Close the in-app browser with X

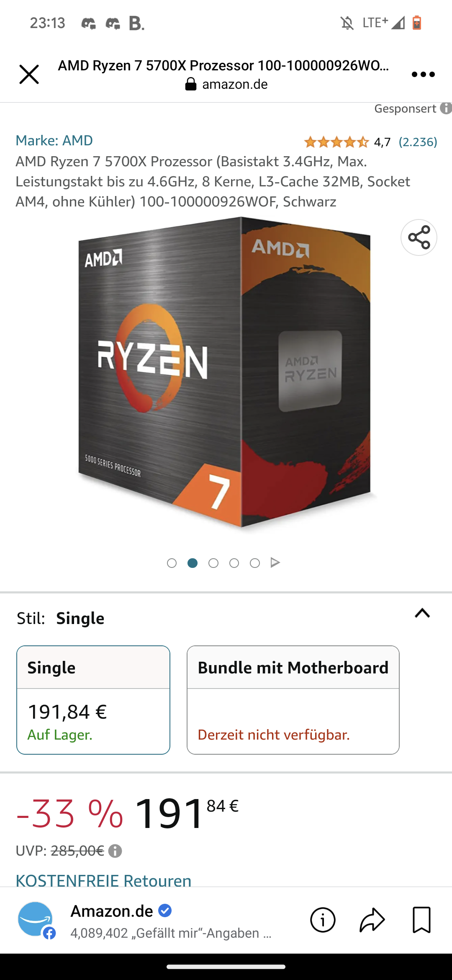click(29, 75)
